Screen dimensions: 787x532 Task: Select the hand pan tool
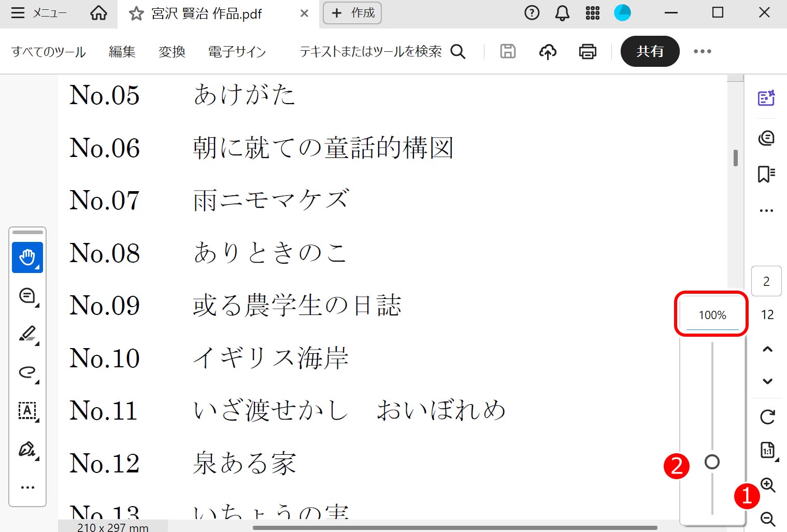pyautogui.click(x=27, y=257)
